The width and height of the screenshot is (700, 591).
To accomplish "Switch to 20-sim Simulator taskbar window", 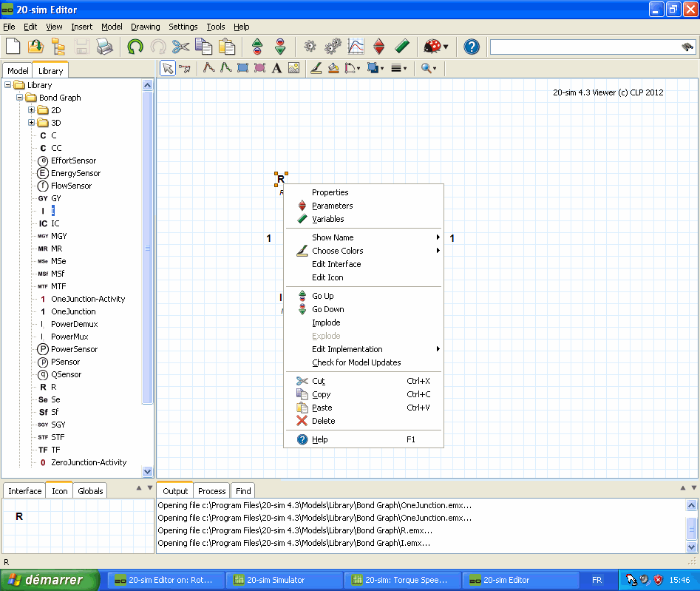I will click(x=283, y=580).
